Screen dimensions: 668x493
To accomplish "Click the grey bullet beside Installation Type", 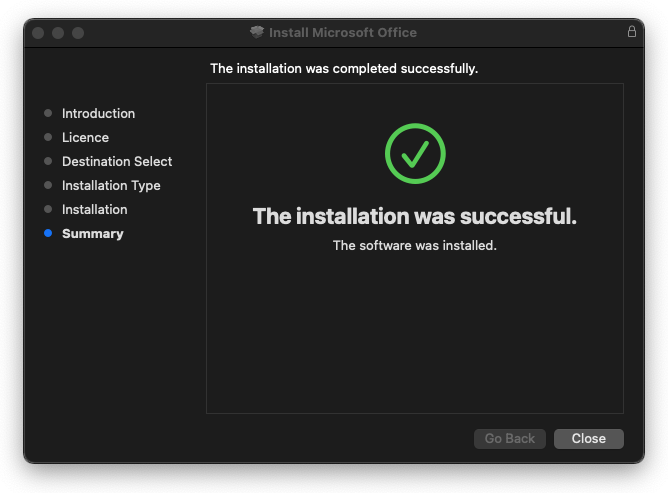I will pyautogui.click(x=48, y=186).
